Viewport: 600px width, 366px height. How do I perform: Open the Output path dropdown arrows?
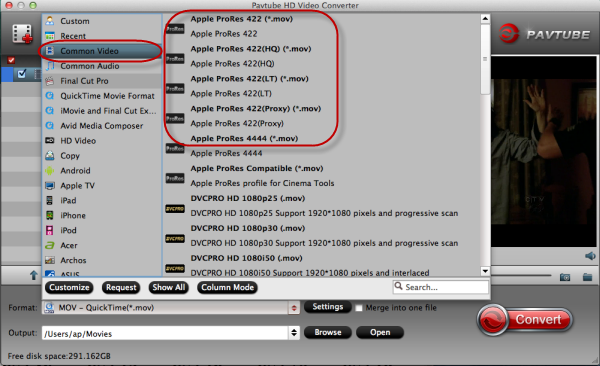point(294,333)
